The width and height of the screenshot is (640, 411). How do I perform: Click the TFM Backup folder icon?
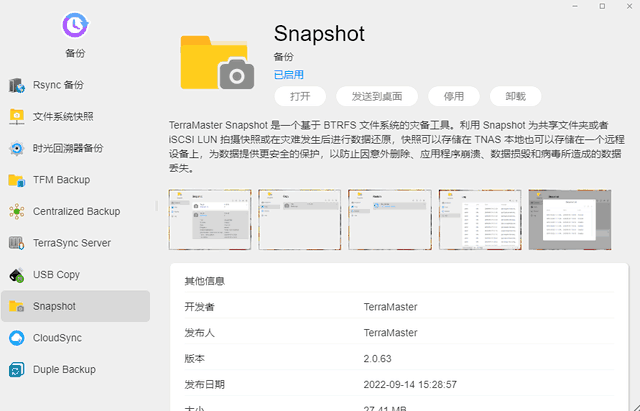(x=16, y=180)
